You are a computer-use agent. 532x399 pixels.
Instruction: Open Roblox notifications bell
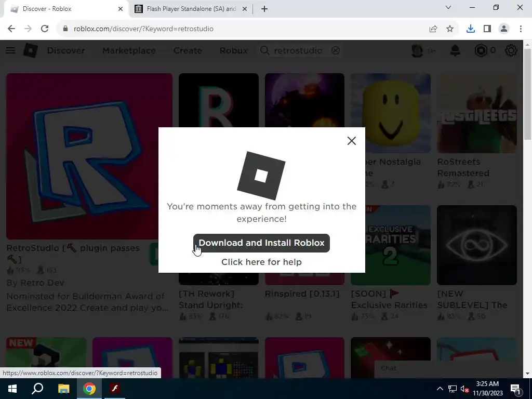coord(455,50)
